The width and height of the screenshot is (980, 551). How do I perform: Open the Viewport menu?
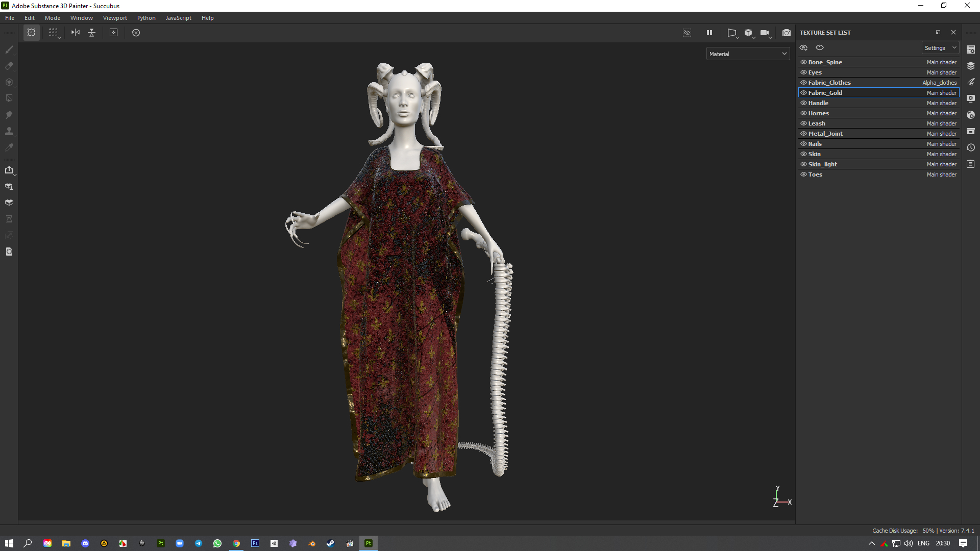[x=115, y=18]
